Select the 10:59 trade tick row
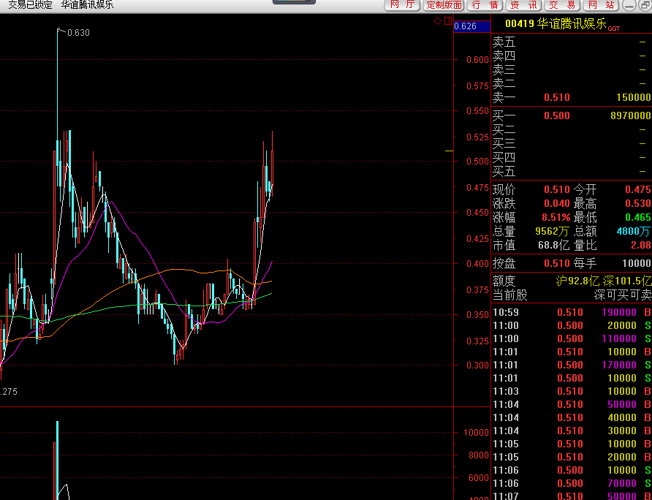 coord(571,312)
